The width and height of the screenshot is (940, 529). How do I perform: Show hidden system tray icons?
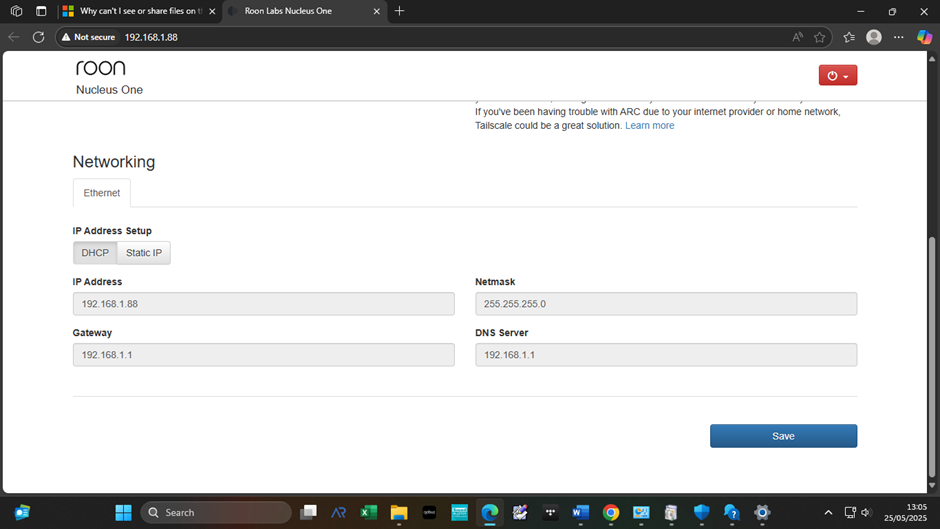click(828, 513)
